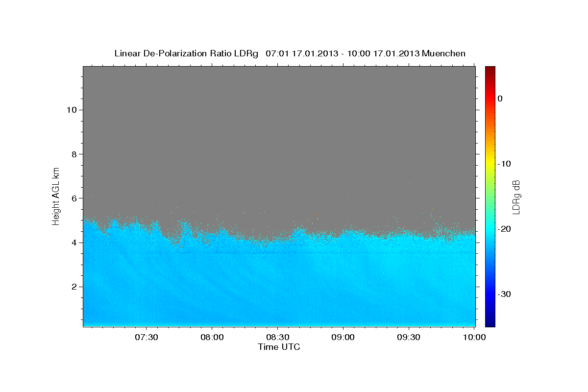Screen dimensions: 588x392
Task: Click the 08:30 time tick label
Action: 278,338
